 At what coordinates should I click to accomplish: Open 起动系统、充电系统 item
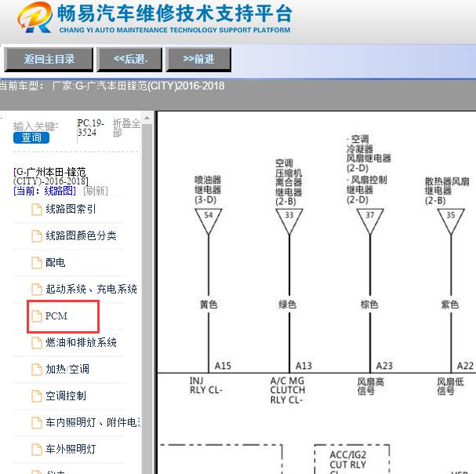pos(91,289)
